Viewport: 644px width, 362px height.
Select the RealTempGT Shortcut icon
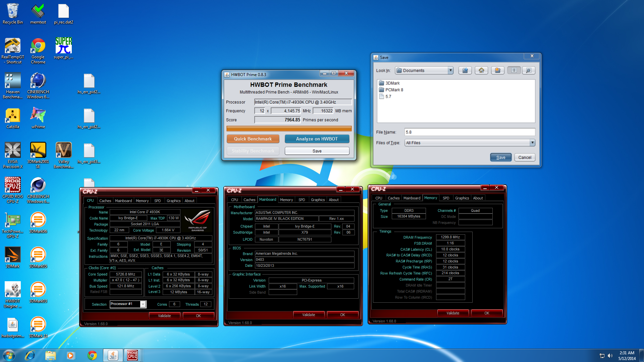pos(13,51)
